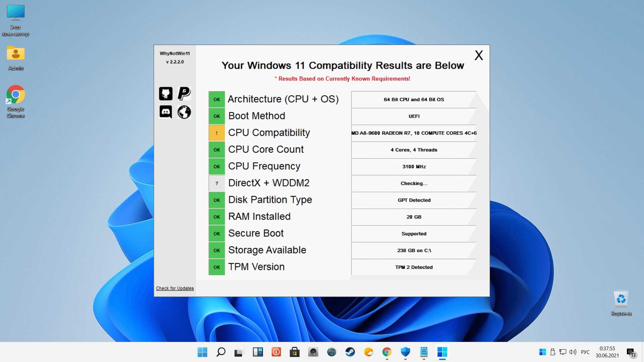Click the PayPal donate icon
644x362 pixels.
[x=184, y=94]
